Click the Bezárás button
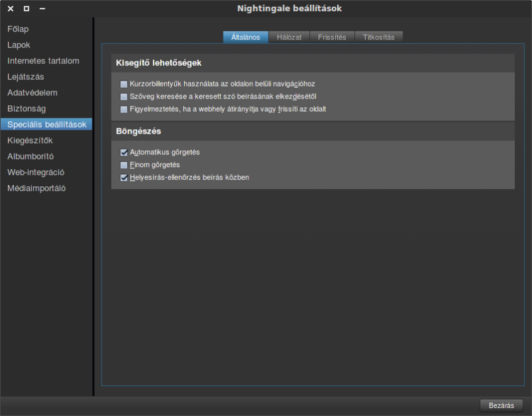Screen dimensions: 532x416 coord(501,405)
